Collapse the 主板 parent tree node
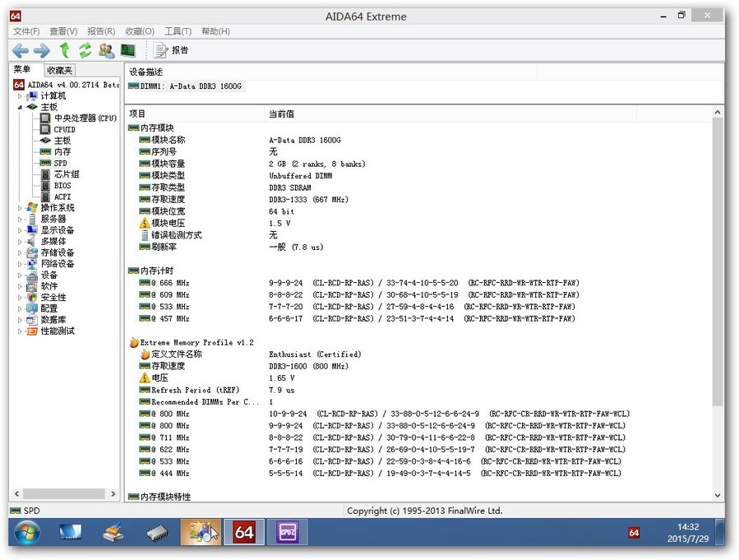 tap(20, 108)
